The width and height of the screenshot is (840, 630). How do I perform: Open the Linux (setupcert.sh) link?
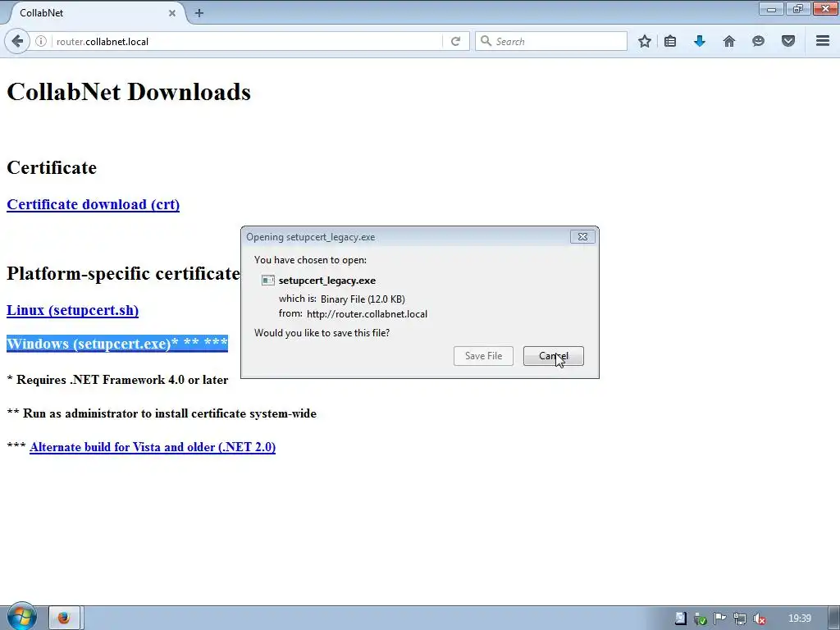click(x=73, y=311)
